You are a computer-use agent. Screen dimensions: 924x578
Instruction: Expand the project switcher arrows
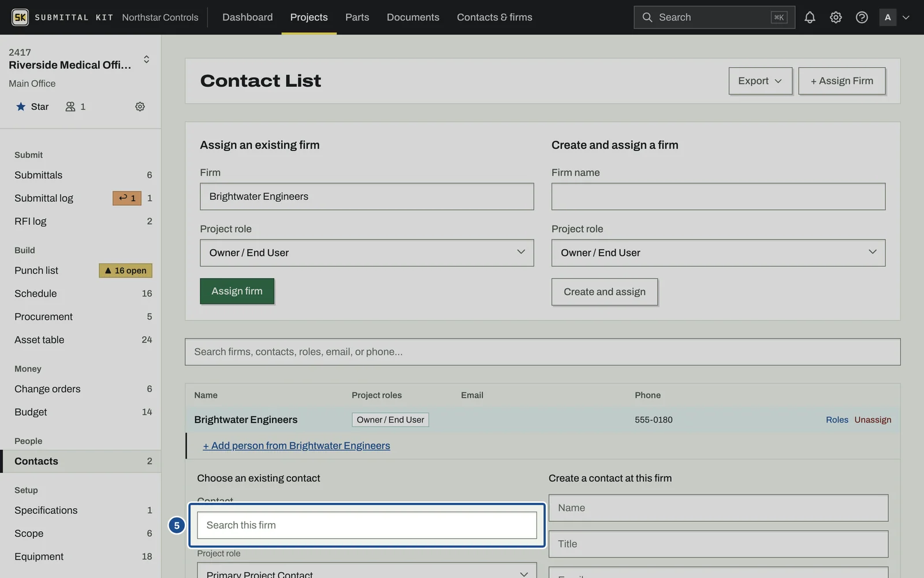tap(146, 59)
